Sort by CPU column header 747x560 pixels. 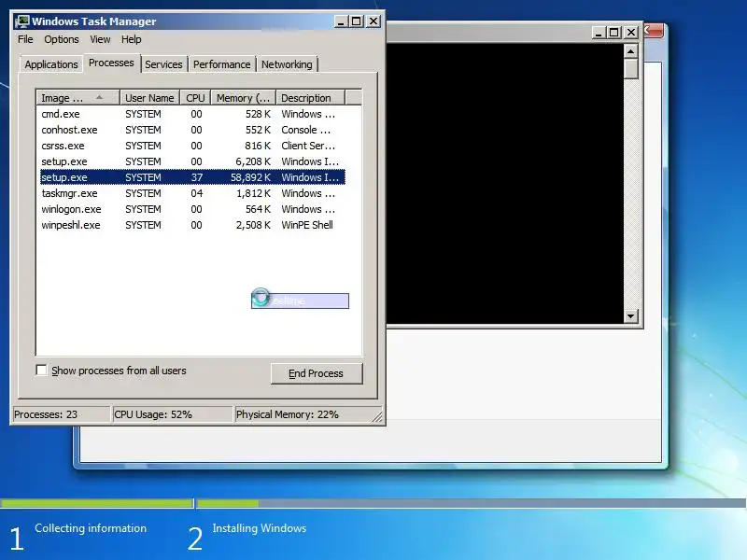[x=195, y=98]
